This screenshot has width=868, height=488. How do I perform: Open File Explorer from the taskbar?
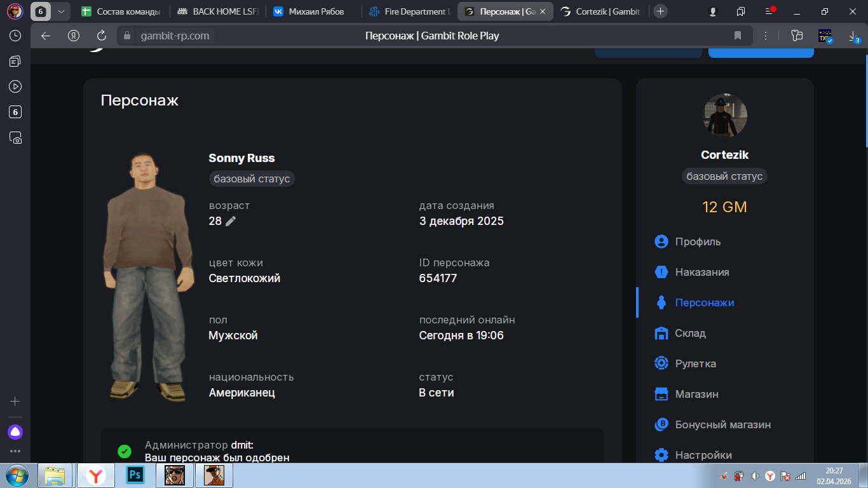[55, 475]
